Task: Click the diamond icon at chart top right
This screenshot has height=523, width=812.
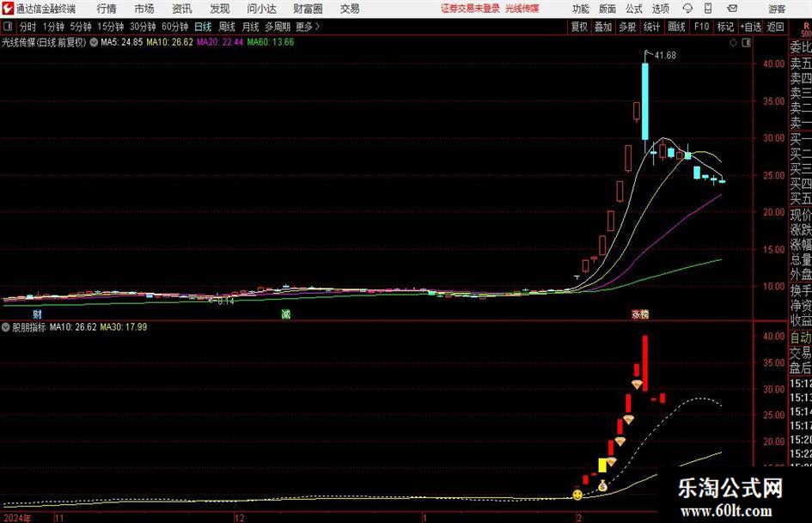Action: [x=733, y=43]
